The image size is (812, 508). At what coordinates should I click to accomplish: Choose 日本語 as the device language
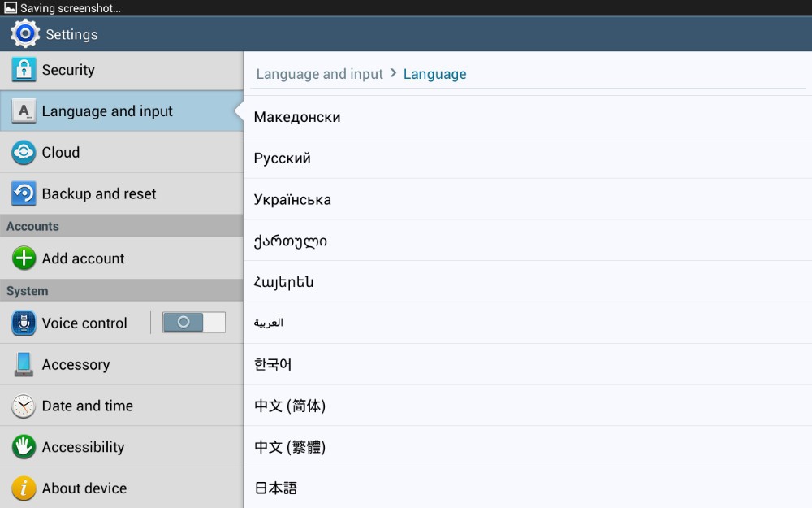click(276, 488)
